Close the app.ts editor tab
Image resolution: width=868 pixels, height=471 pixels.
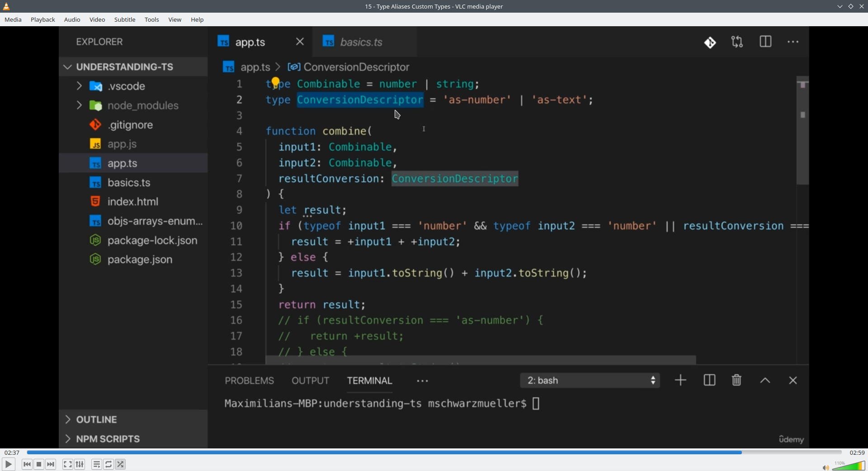[x=300, y=42]
